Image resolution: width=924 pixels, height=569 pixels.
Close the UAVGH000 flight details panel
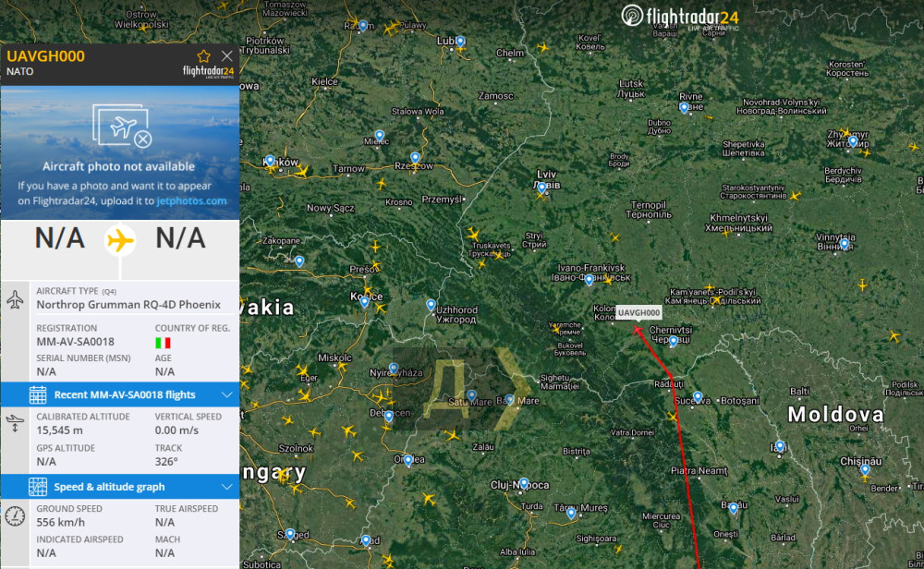pyautogui.click(x=227, y=56)
